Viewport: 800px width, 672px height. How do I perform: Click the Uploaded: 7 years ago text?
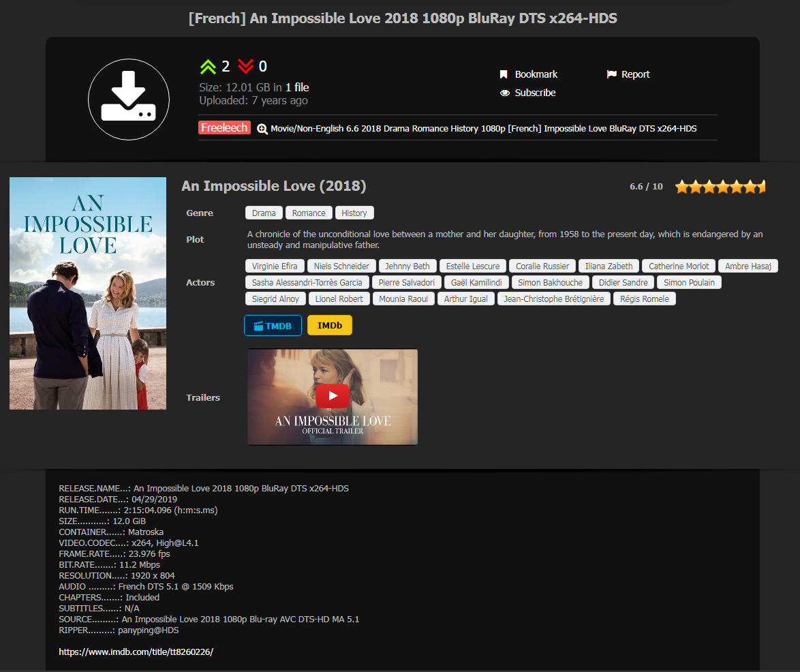(253, 100)
